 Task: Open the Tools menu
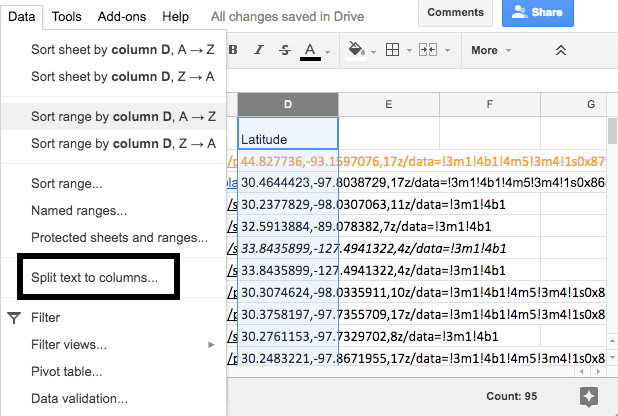point(67,17)
